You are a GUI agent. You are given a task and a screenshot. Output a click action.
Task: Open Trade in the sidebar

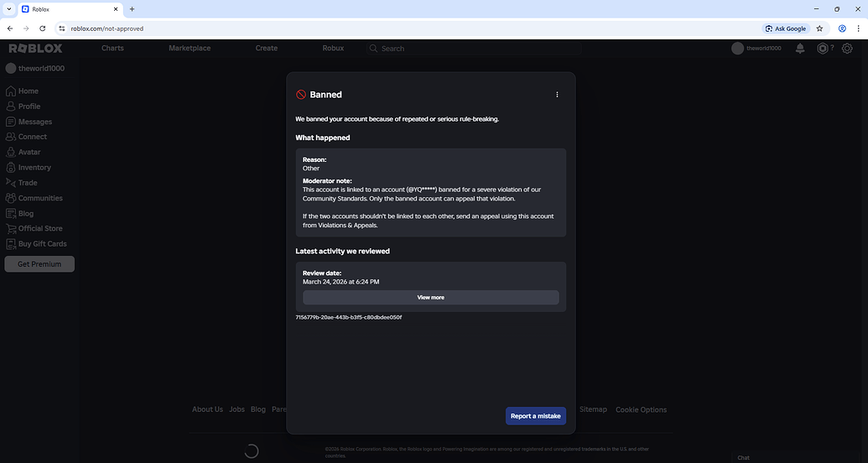tap(22, 183)
